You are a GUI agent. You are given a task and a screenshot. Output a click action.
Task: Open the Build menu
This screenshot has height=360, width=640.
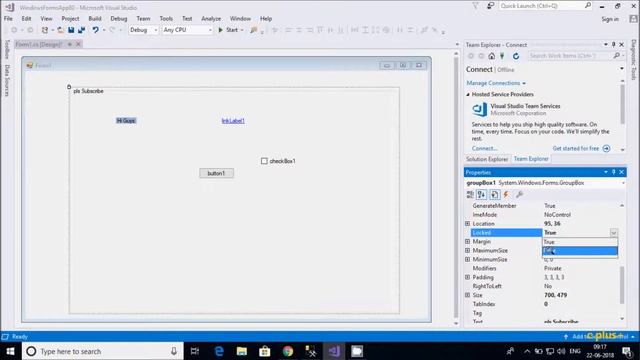(x=95, y=19)
